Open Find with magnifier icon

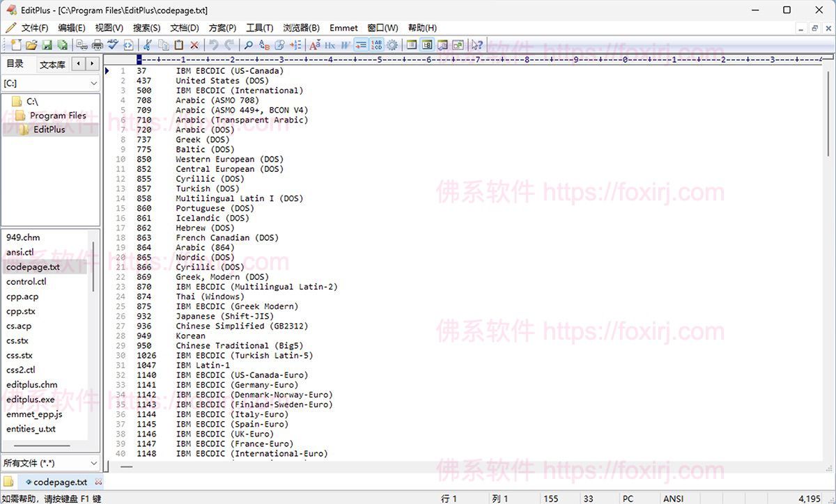(x=248, y=45)
